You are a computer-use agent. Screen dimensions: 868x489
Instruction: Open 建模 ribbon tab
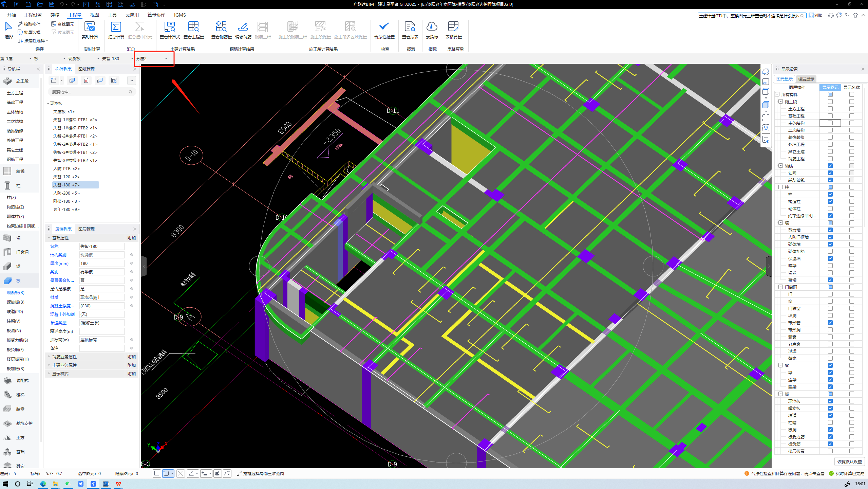click(x=55, y=15)
